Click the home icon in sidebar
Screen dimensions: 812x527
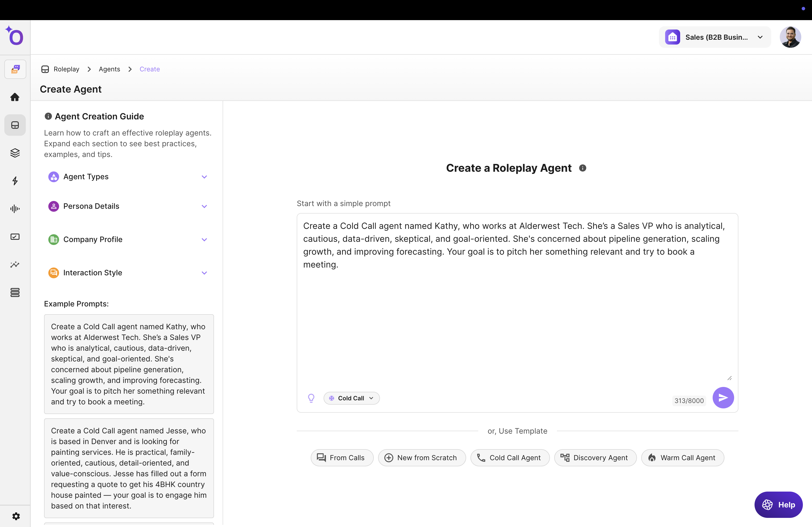click(x=15, y=97)
